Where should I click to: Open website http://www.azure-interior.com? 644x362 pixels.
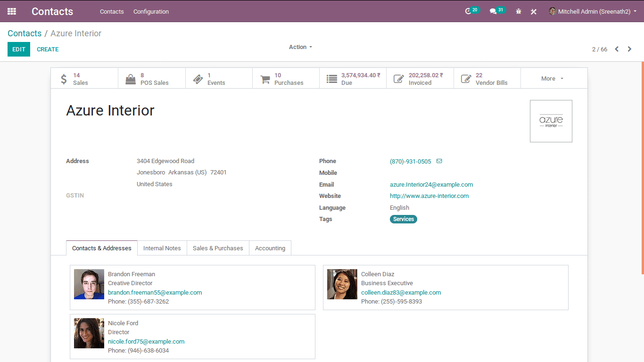pyautogui.click(x=429, y=196)
